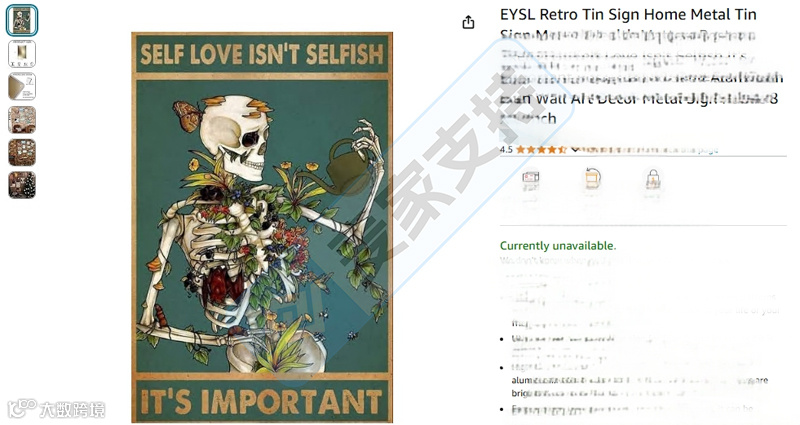This screenshot has height=425, width=800.
Task: Select the fourth thumbnail in the image strip
Action: [22, 119]
